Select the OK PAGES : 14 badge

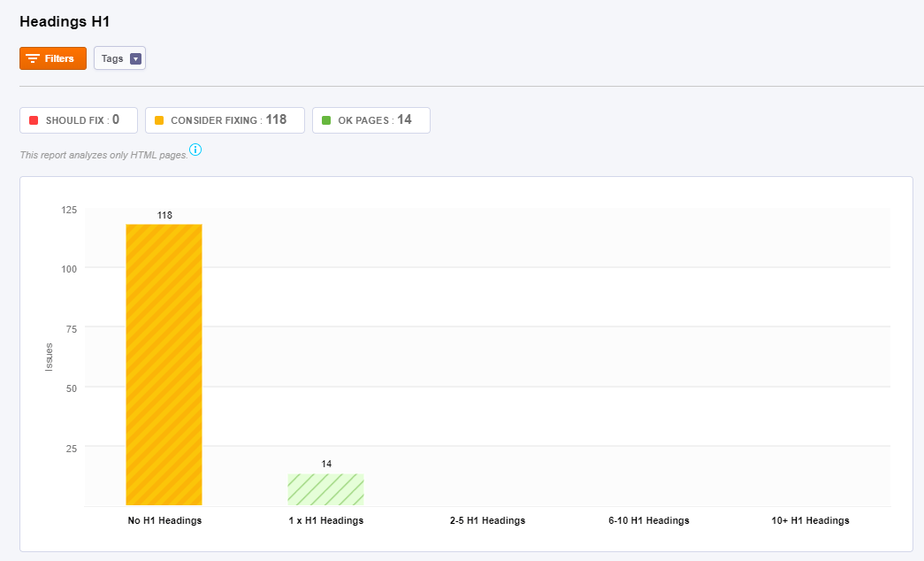click(x=371, y=120)
